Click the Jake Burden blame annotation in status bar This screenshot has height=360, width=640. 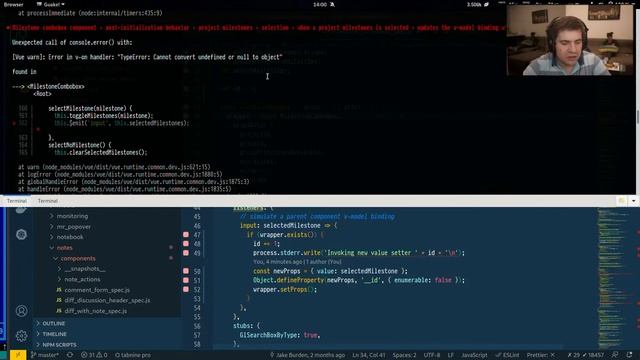pyautogui.click(x=307, y=355)
